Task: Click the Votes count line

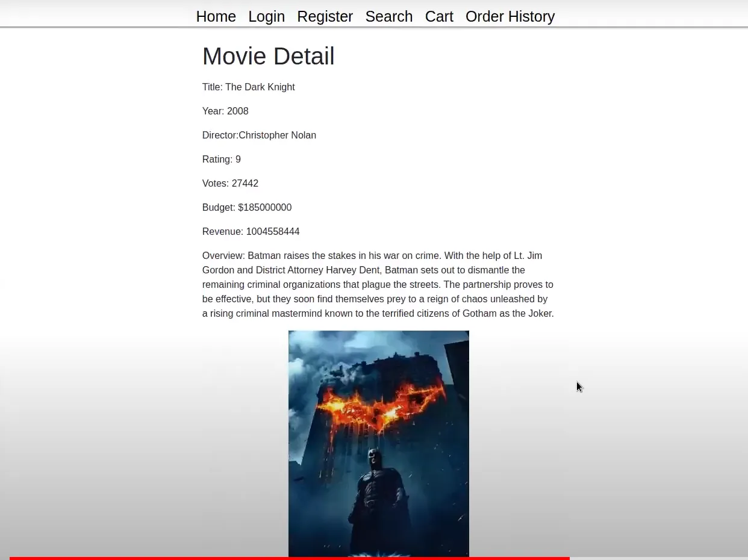Action: pos(230,183)
